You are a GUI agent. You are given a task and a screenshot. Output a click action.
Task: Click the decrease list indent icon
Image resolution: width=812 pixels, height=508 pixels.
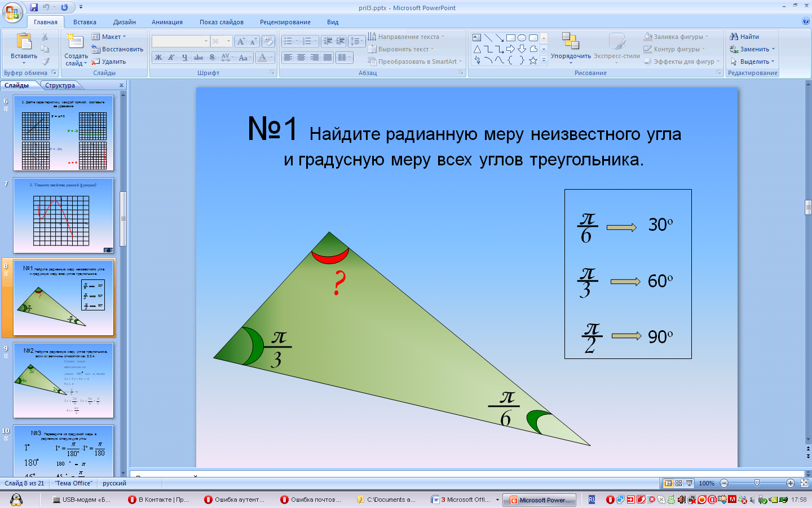pos(328,41)
